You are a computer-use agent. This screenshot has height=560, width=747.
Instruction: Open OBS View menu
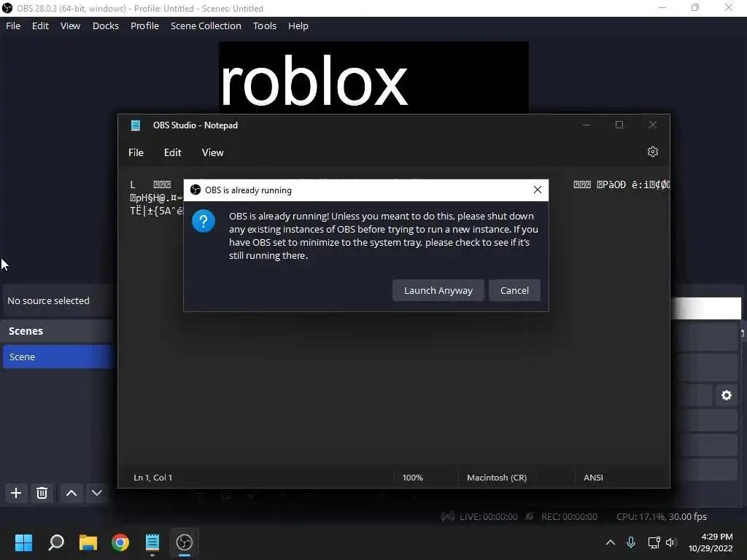[x=70, y=26]
